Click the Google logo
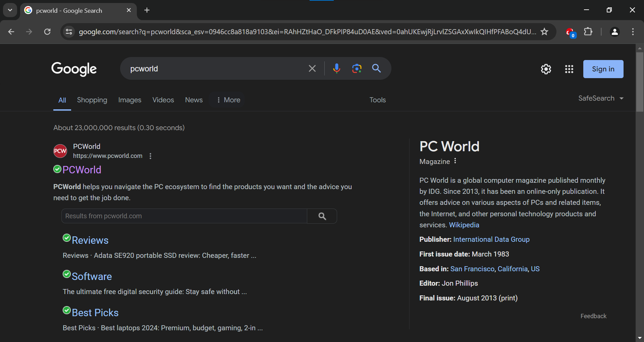 [74, 69]
